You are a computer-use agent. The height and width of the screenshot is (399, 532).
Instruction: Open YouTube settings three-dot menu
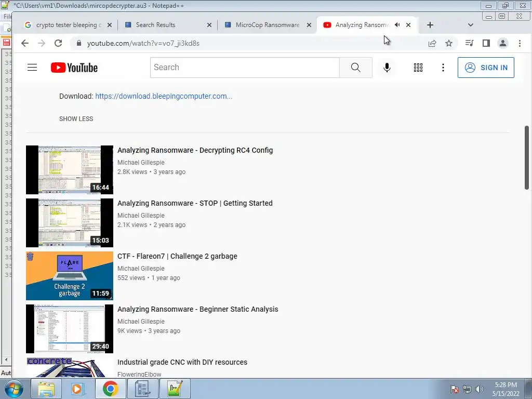pyautogui.click(x=443, y=68)
